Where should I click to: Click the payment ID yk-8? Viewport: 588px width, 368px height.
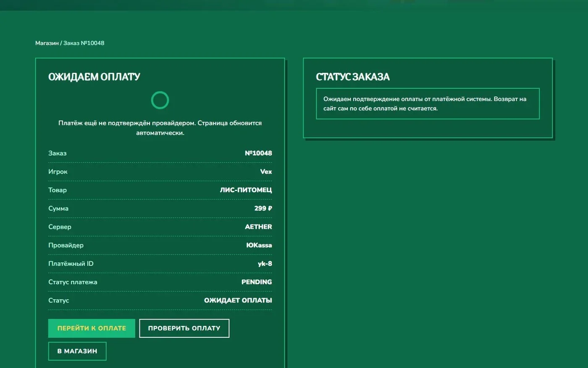click(x=265, y=264)
